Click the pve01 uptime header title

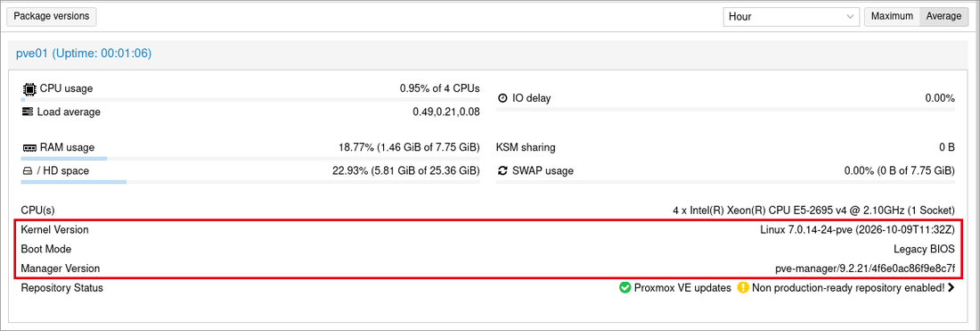tap(84, 54)
